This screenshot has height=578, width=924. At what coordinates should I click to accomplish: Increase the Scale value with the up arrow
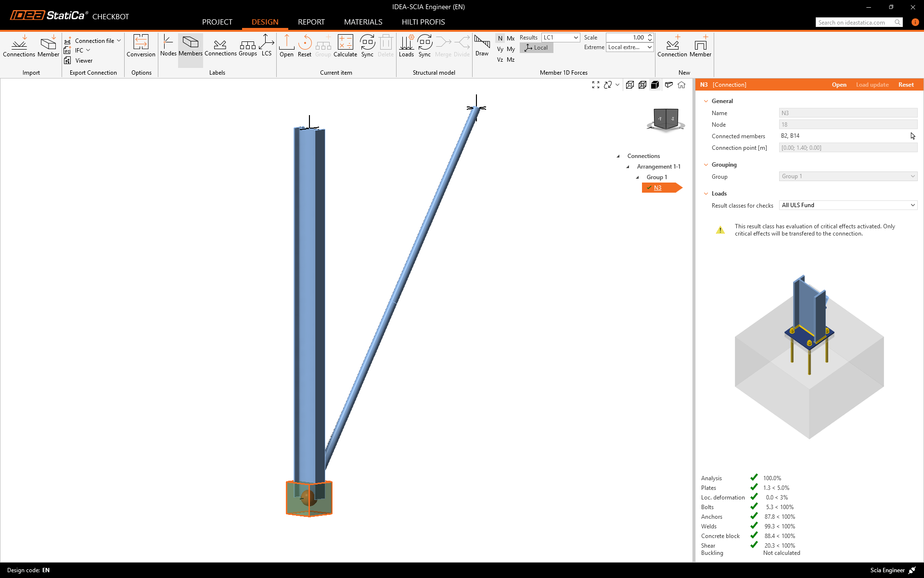(650, 35)
